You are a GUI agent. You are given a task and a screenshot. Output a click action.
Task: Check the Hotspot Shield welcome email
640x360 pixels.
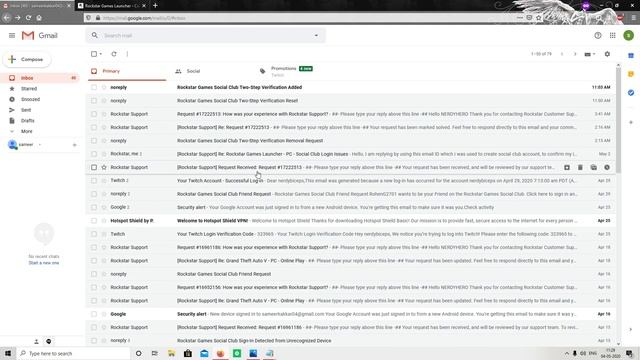click(x=94, y=220)
